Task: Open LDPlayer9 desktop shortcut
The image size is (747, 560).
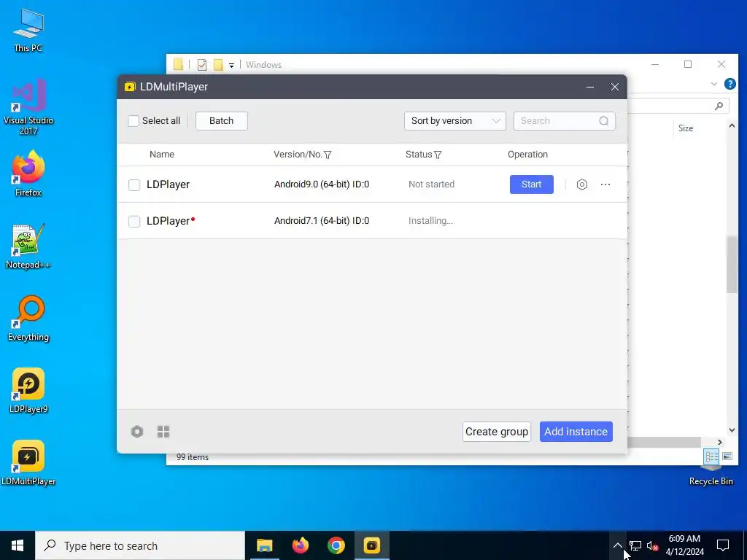Action: [x=28, y=391]
